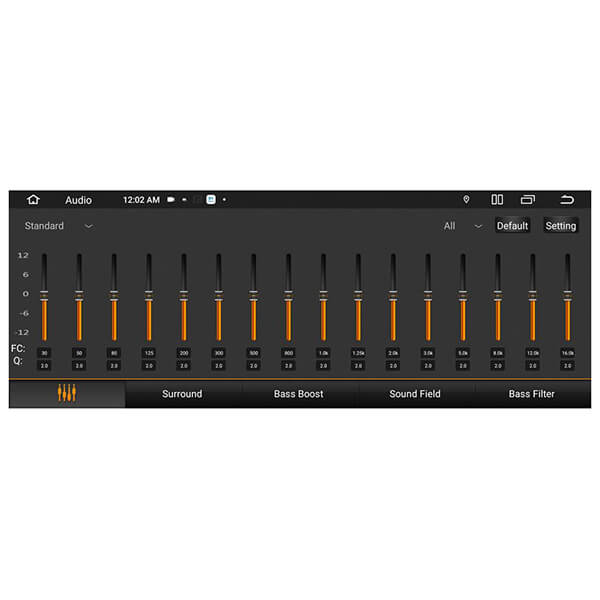Open the equalizer sliders icon tab
This screenshot has width=600, height=600.
[x=67, y=394]
